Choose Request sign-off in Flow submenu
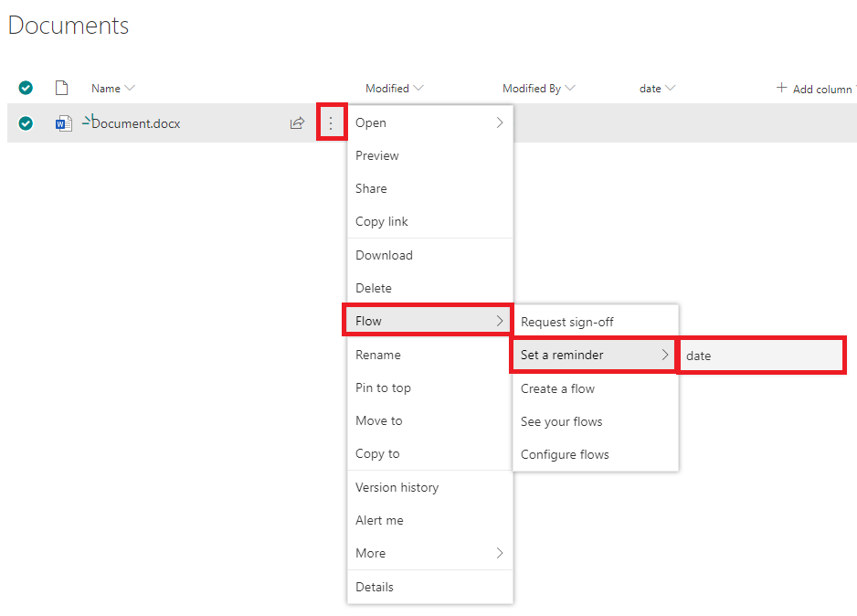857x616 pixels. tap(596, 322)
